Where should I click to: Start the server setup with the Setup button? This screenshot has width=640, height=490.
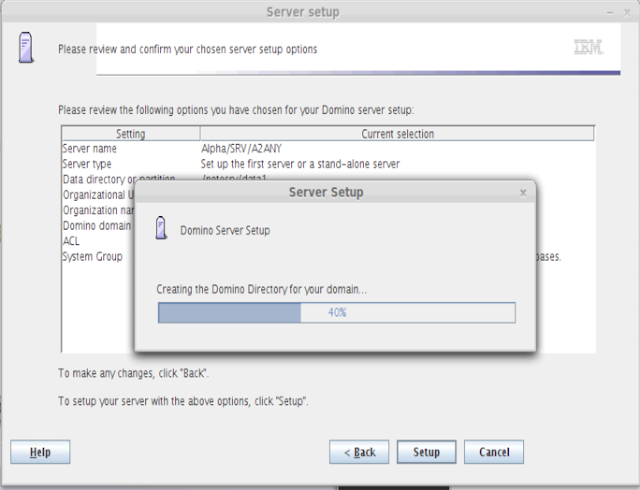click(x=426, y=452)
